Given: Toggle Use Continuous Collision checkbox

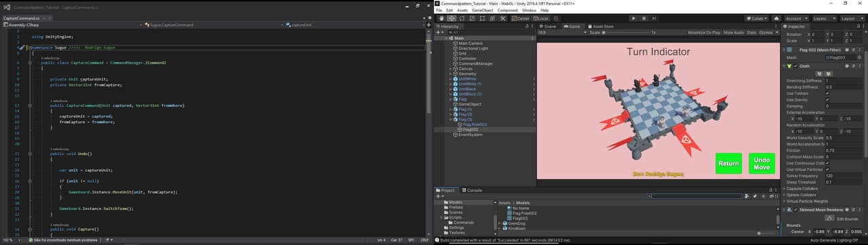Looking at the screenshot, I should (x=827, y=163).
